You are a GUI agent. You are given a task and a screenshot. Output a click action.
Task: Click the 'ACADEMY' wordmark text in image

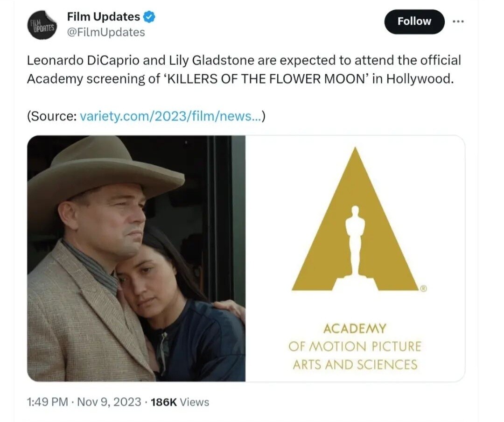tap(355, 329)
